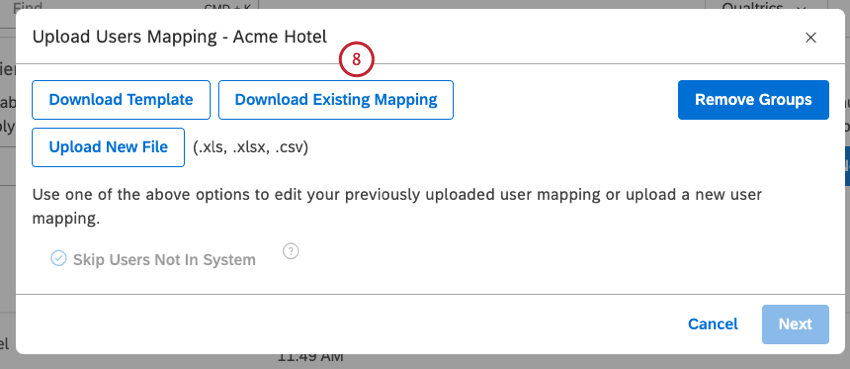Click Download Template button
This screenshot has width=850, height=369.
121,100
